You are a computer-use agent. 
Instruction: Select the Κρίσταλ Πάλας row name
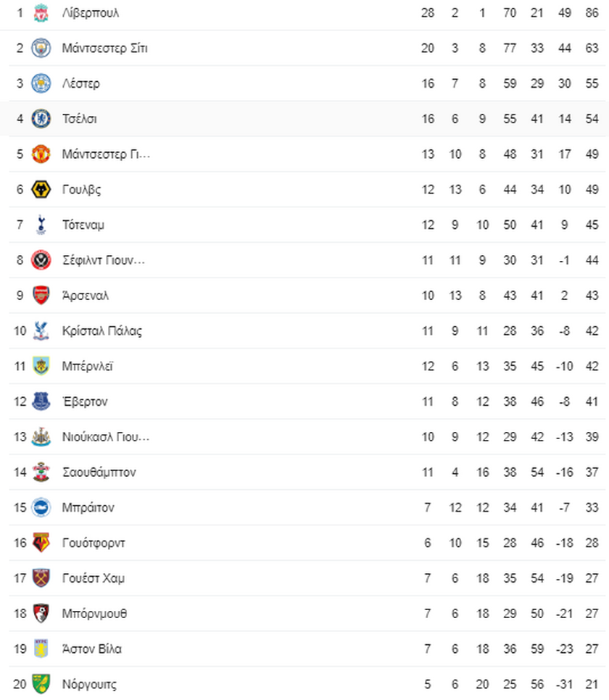click(x=102, y=331)
